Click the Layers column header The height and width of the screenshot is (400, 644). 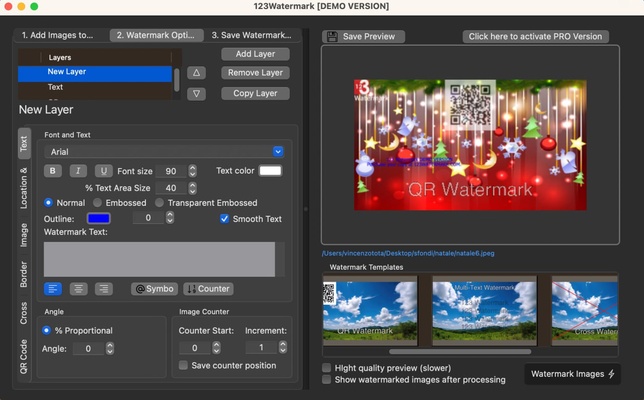pos(106,57)
